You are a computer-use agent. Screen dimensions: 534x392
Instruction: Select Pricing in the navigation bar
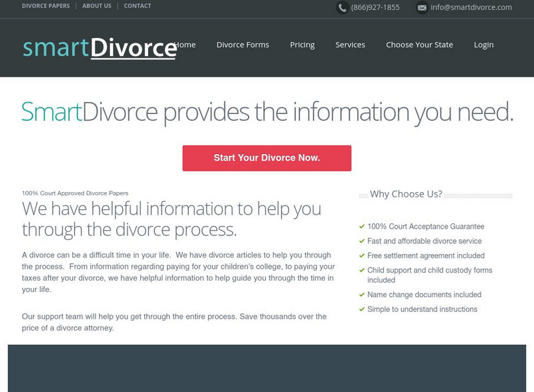click(302, 45)
